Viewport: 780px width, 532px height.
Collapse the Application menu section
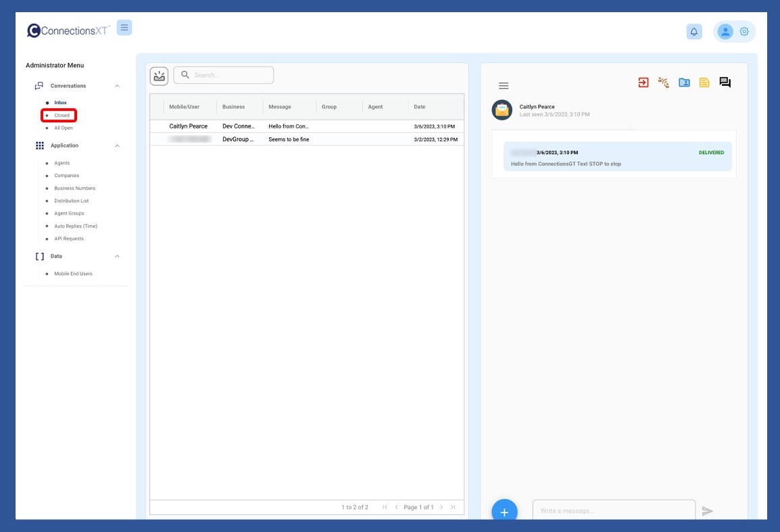(x=117, y=145)
